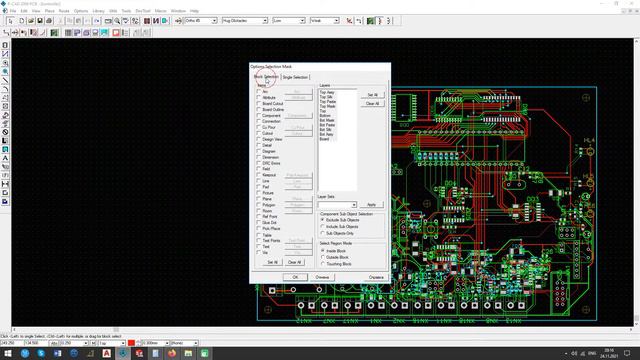Click the Place Dimension tool in left toolbar
Image resolution: width=640 pixels, height=360 pixels.
click(x=5, y=184)
